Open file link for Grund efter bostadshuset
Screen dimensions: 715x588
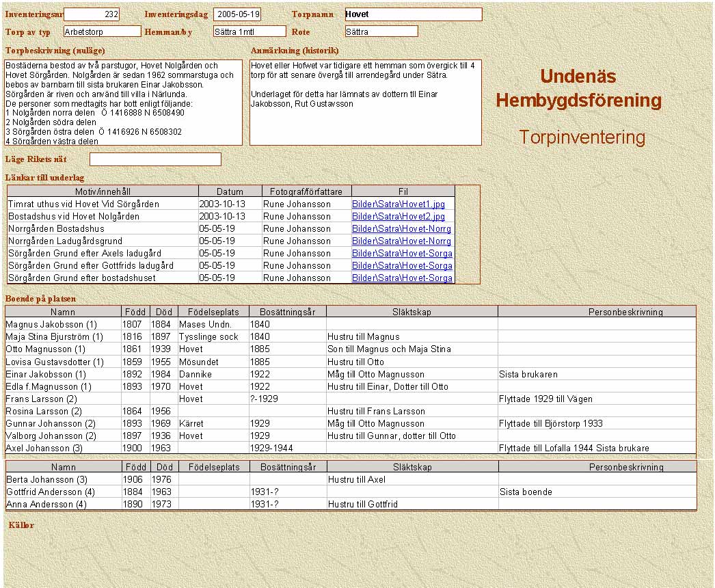402,278
